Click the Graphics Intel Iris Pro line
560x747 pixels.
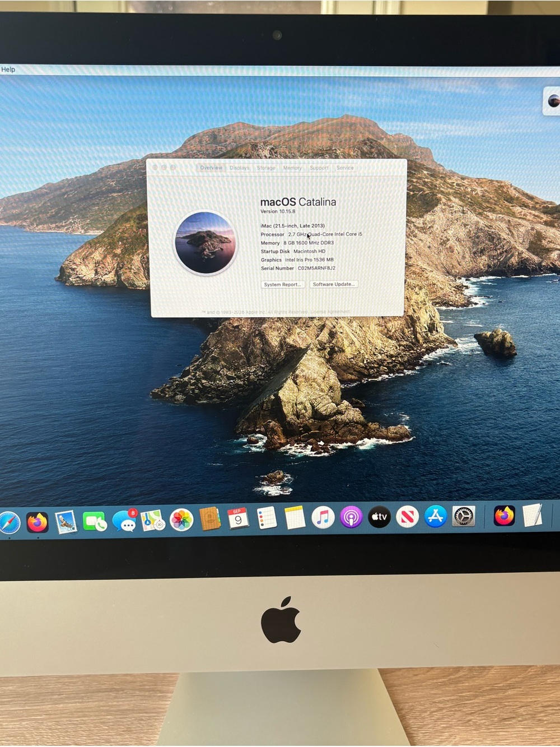pos(297,259)
